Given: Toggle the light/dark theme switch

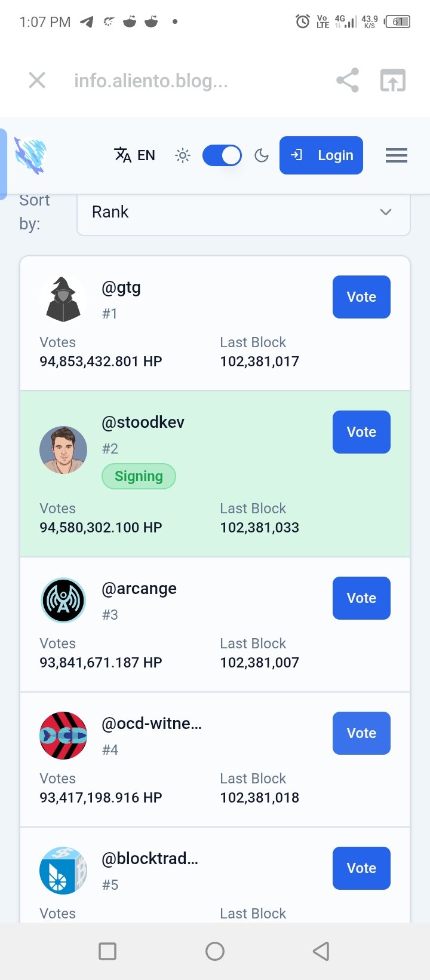Looking at the screenshot, I should [222, 155].
